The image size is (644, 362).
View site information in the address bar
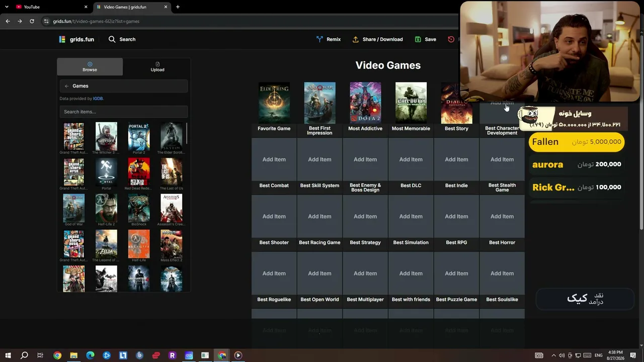[x=46, y=21]
